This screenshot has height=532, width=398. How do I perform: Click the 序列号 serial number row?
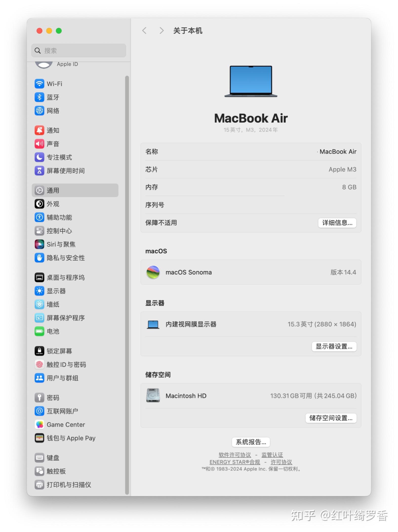point(251,205)
